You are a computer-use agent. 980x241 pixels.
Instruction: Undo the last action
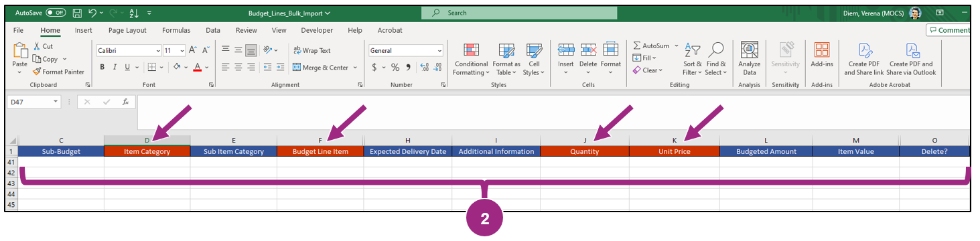pyautogui.click(x=92, y=13)
